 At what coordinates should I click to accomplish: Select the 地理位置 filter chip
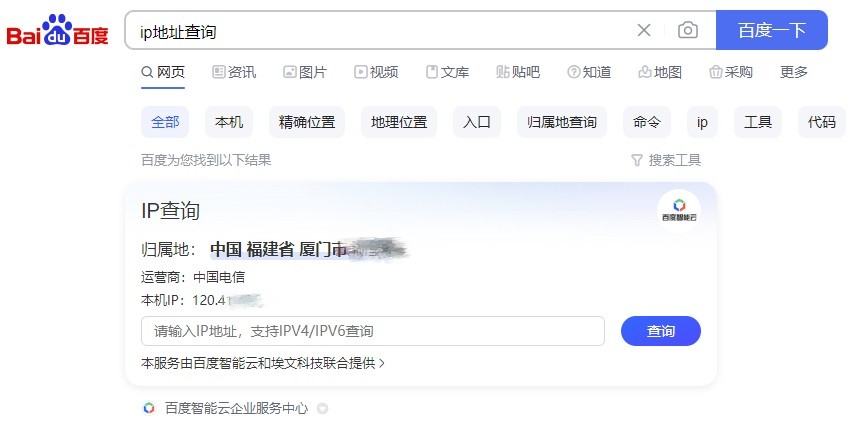399,122
